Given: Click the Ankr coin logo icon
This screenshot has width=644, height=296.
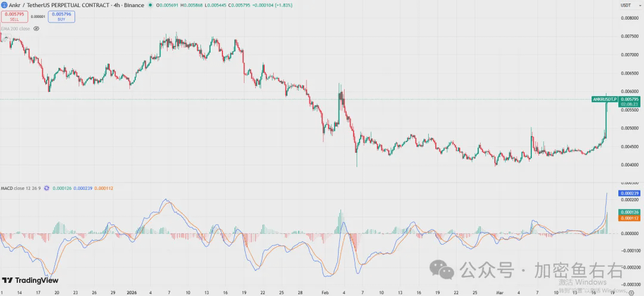Looking at the screenshot, I should tap(4, 5).
